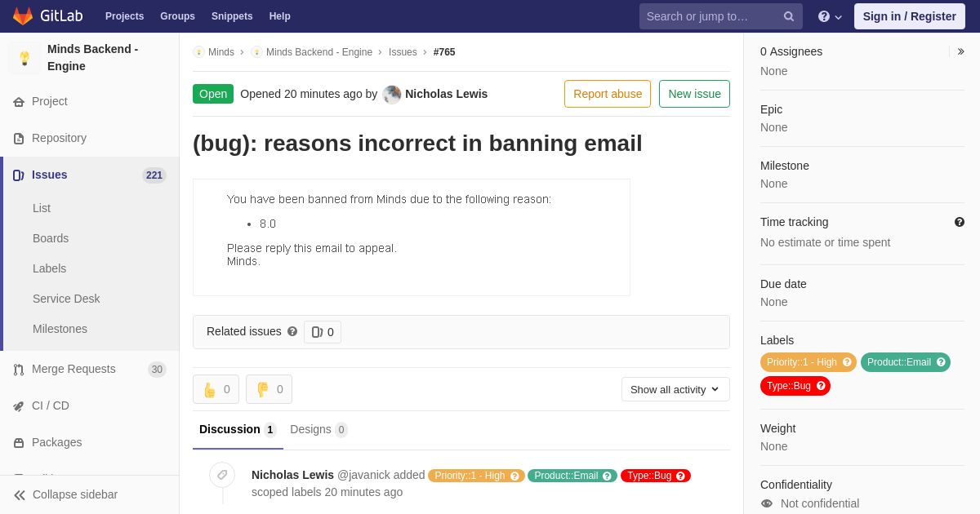Click Type::Bug help icon in discussion entry
The width and height of the screenshot is (980, 514).
(x=680, y=476)
